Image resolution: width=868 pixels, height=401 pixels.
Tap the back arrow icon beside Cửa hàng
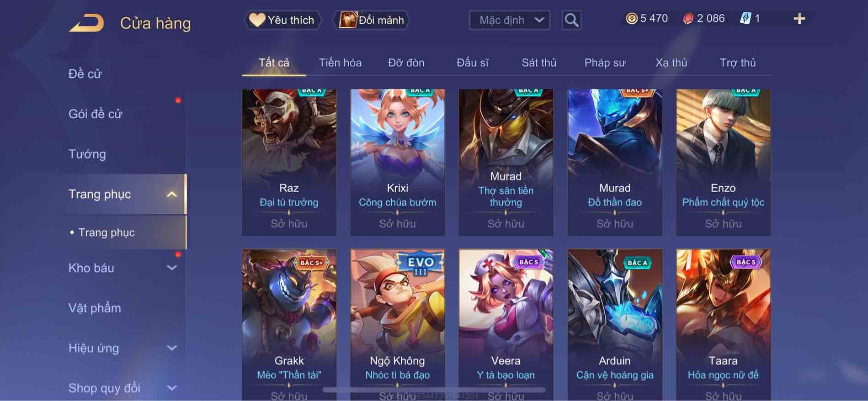[87, 23]
